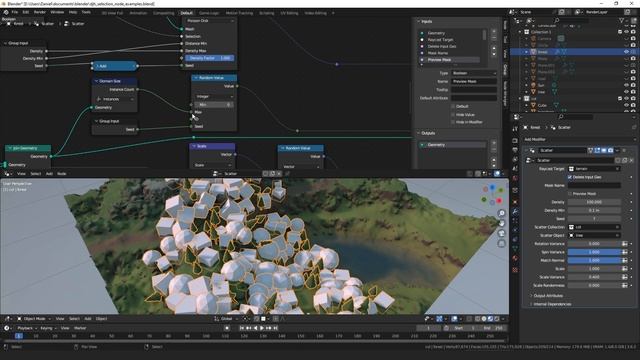Screen dimensions: 640x360
Task: Toggle render camera icon for Sun object
Action: [x=633, y=85]
